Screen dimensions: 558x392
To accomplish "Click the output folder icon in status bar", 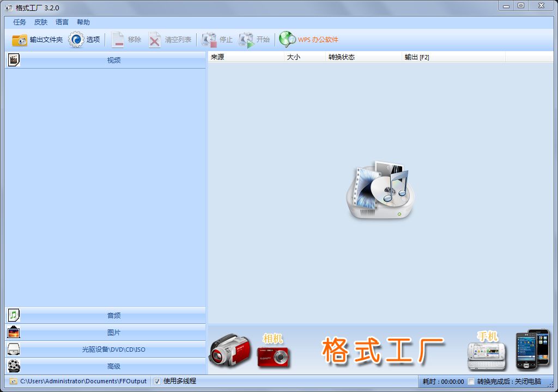I will (x=13, y=381).
